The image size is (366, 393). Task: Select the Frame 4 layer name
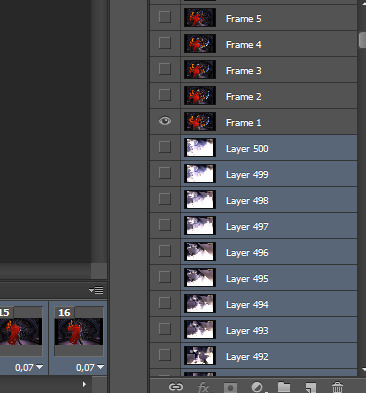[244, 45]
